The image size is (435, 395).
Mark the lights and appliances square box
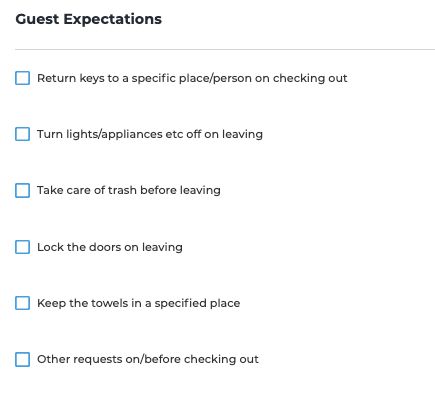22,134
